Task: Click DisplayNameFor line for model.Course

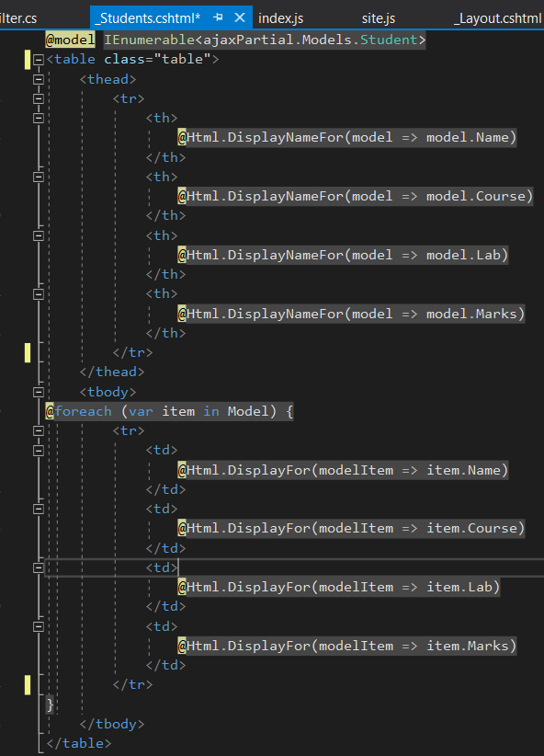Action: point(356,196)
